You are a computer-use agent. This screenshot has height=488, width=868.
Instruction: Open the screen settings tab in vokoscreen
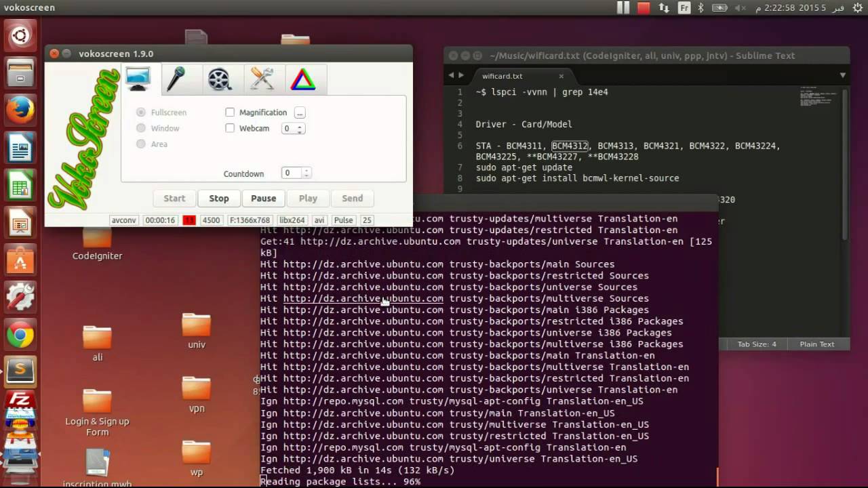(x=138, y=79)
